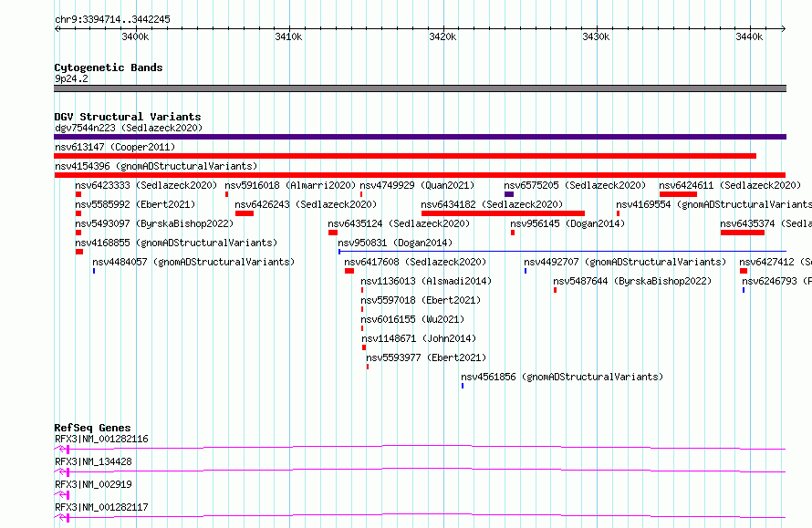Click nsv4484057 gnomADStructuralVariants label
The image size is (812, 528).
pyautogui.click(x=193, y=262)
